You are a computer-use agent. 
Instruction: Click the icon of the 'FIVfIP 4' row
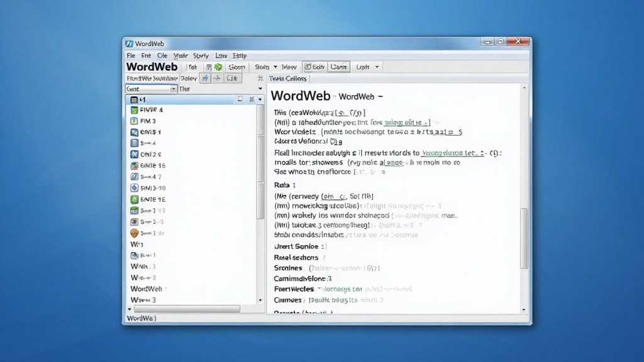point(135,110)
